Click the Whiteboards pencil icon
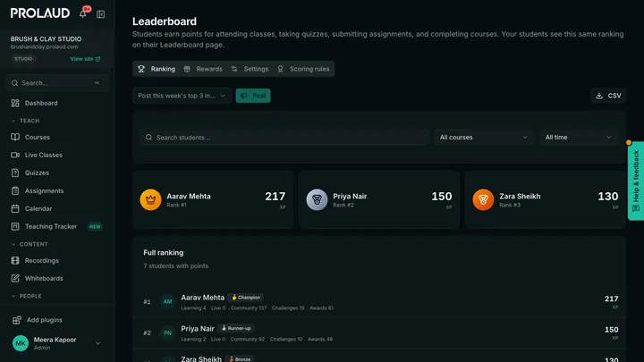 [x=15, y=278]
